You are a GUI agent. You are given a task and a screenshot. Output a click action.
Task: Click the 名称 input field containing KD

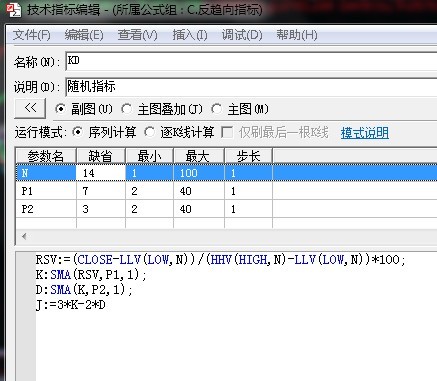(x=252, y=61)
